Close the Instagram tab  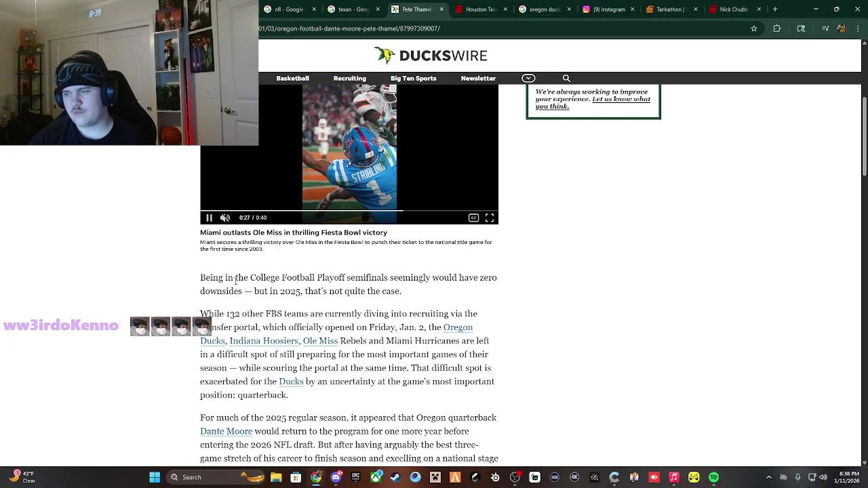pyautogui.click(x=633, y=9)
